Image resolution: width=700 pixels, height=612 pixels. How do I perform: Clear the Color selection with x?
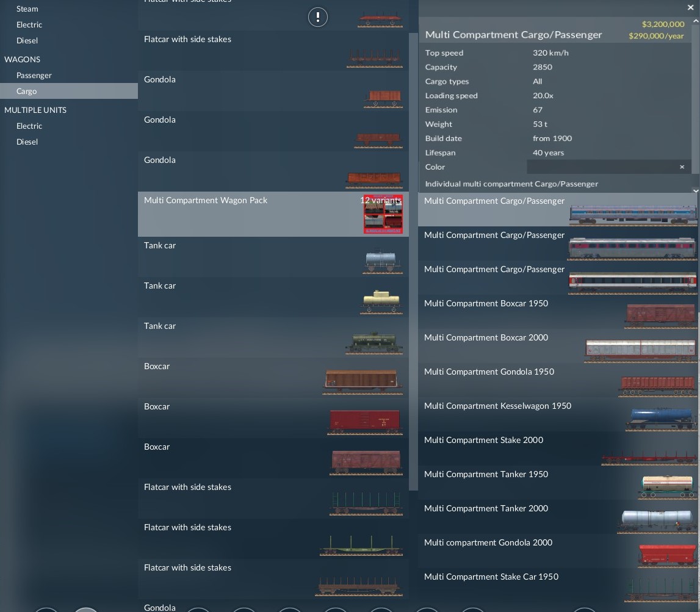[682, 167]
